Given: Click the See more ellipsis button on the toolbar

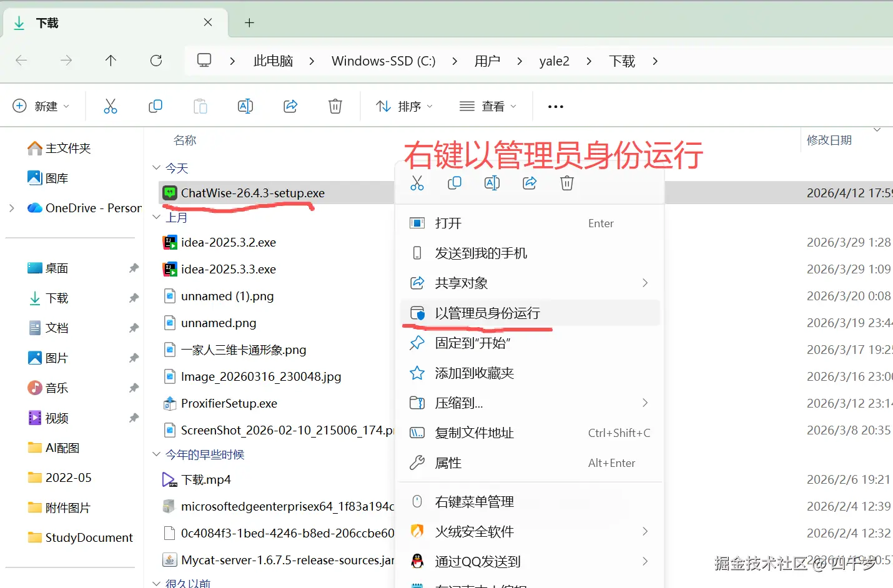Looking at the screenshot, I should click(x=555, y=105).
